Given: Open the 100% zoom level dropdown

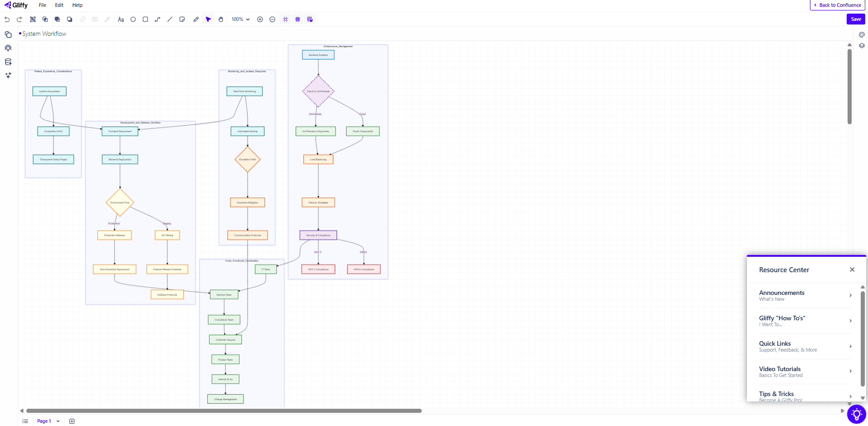Looking at the screenshot, I should click(x=240, y=20).
